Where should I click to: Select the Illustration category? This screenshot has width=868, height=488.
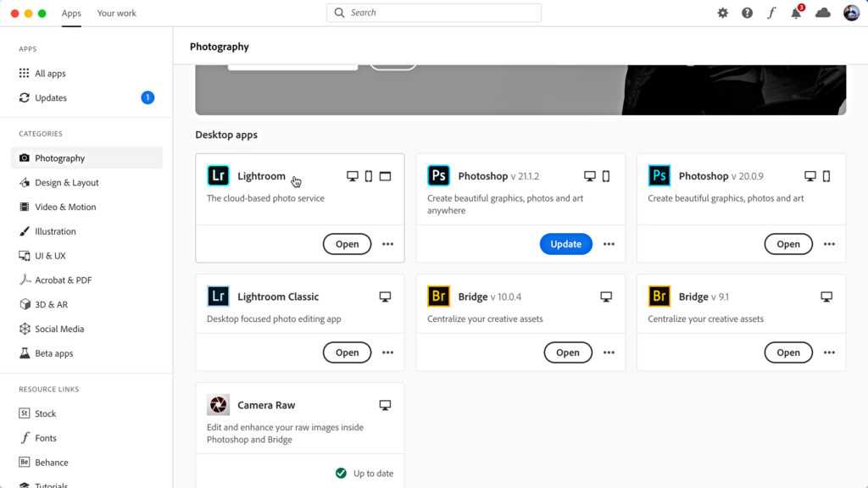86,231
